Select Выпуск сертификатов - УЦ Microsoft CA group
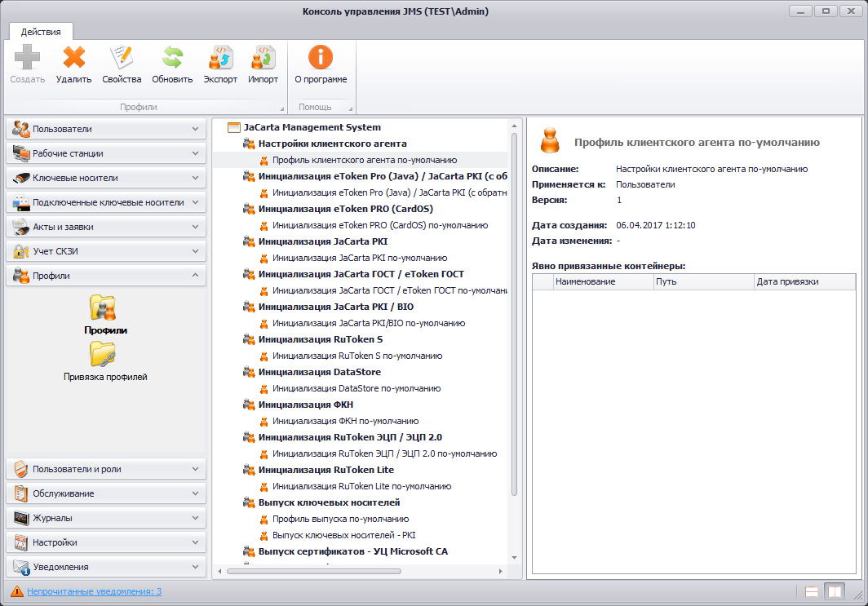Screen dimensions: 868x606 [x=352, y=552]
